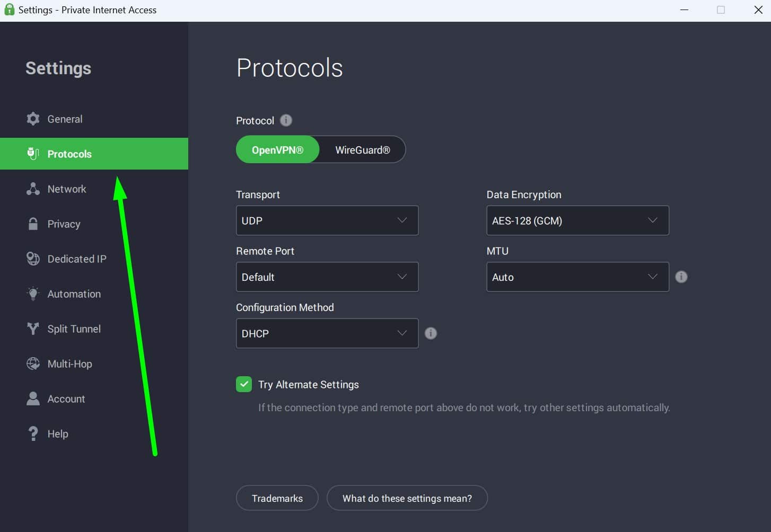The height and width of the screenshot is (532, 771).
Task: Close the Settings window
Action: (x=758, y=10)
